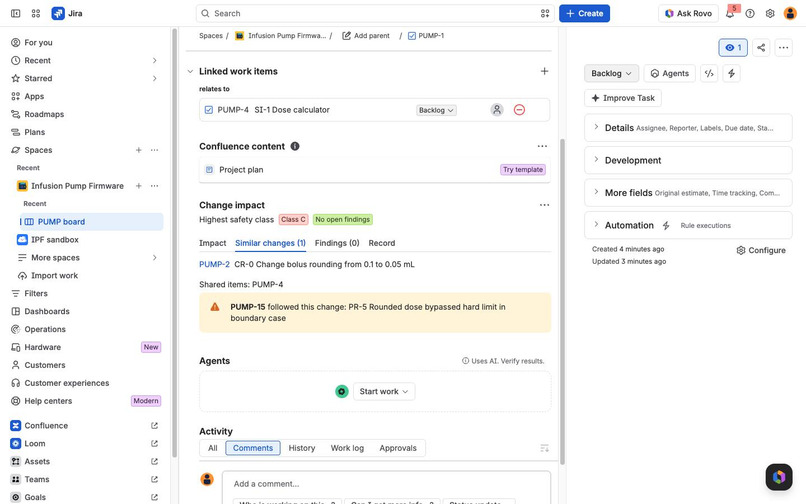Toggle watch on this work item
This screenshot has width=806, height=504.
click(x=733, y=48)
